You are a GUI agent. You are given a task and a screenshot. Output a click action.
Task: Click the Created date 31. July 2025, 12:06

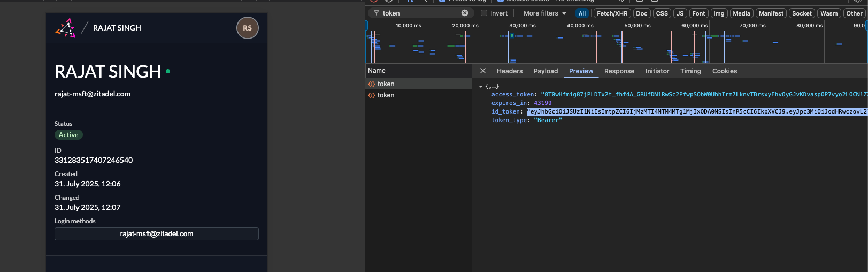(88, 184)
